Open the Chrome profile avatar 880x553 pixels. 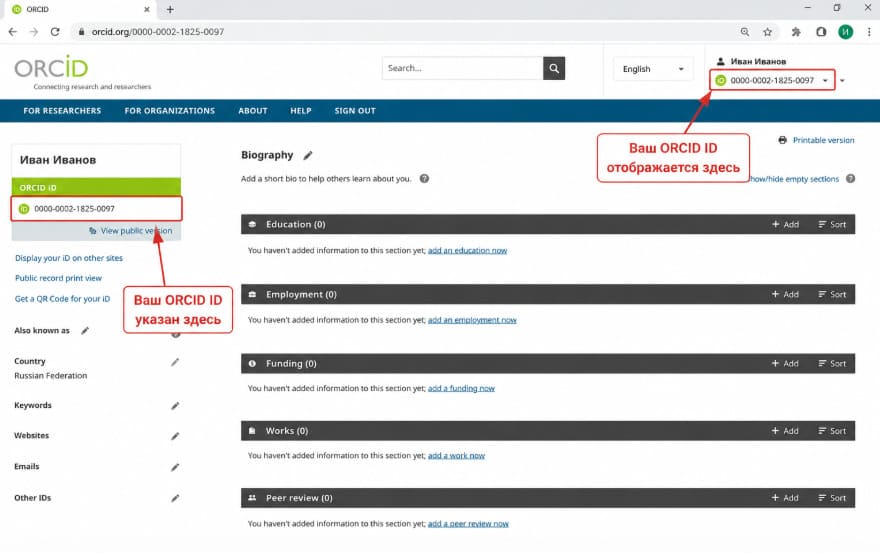(x=845, y=32)
